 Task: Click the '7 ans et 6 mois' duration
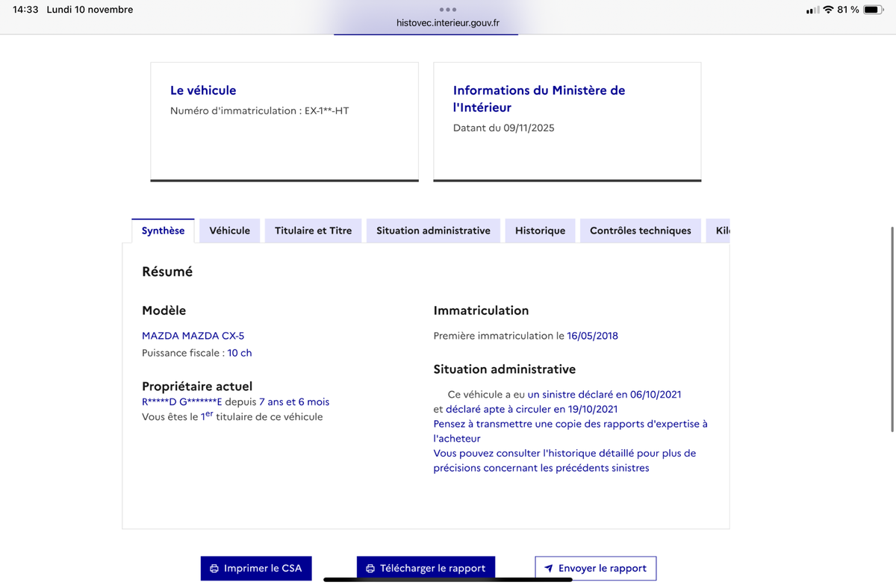coord(294,401)
